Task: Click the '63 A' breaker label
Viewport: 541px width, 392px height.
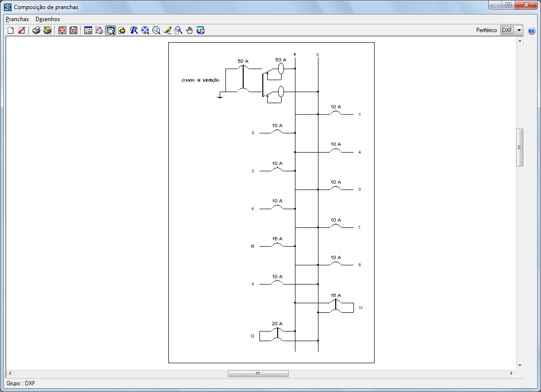Action: point(281,59)
